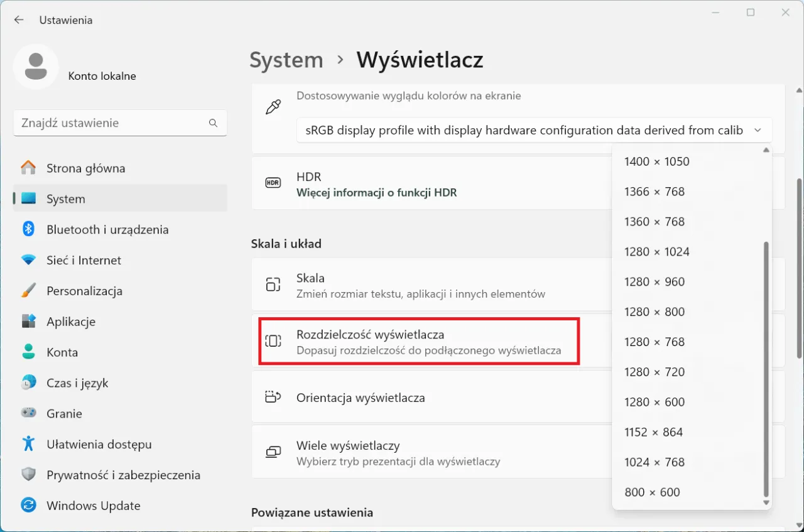Click the Skala resize icon

[x=273, y=285]
